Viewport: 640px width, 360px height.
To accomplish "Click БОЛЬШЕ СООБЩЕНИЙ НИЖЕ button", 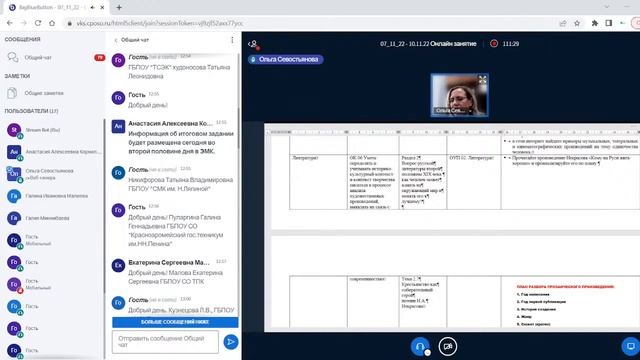I will [x=175, y=322].
